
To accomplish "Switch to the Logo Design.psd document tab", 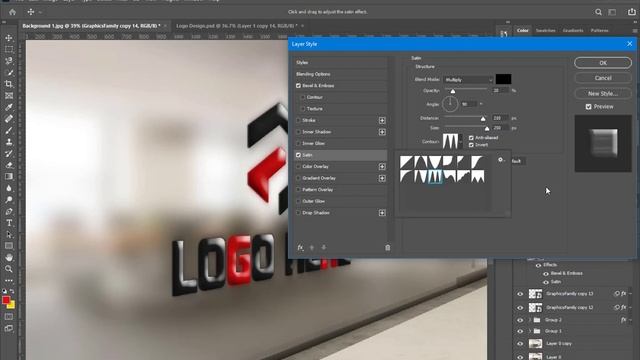I will (237, 26).
